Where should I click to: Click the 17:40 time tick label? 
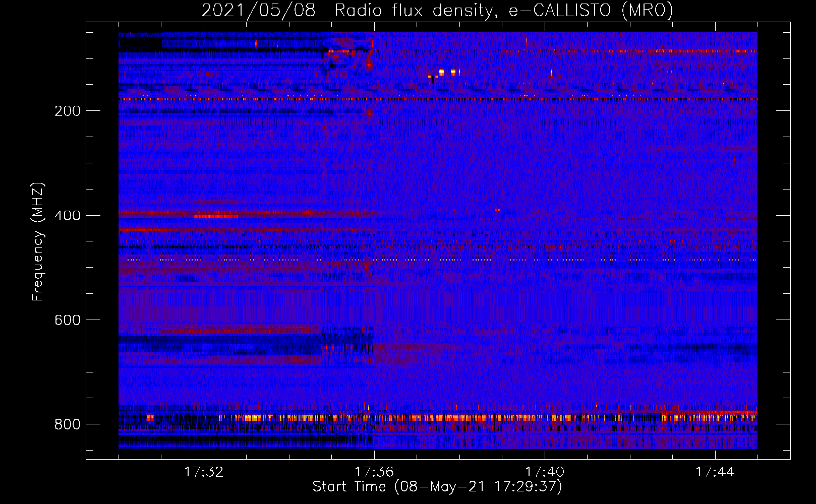[545, 472]
